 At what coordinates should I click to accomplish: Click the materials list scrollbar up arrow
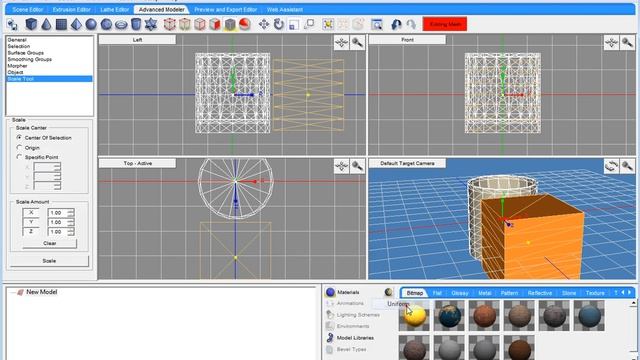click(633, 303)
